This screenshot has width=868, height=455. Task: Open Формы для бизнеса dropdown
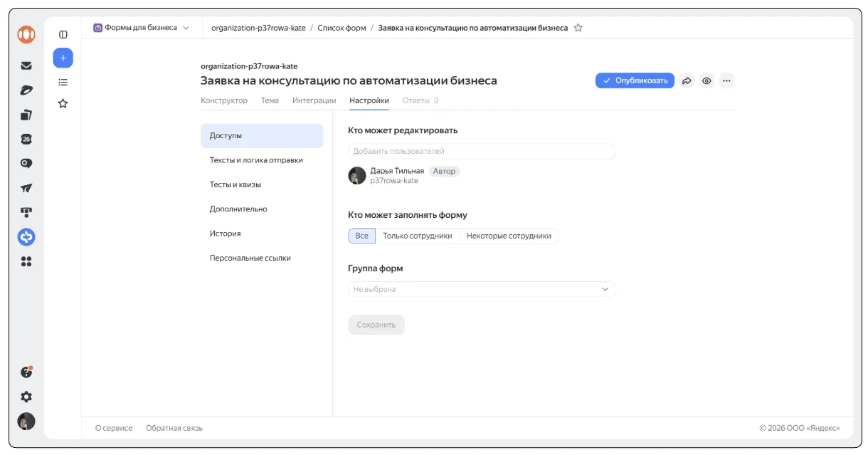tap(142, 28)
